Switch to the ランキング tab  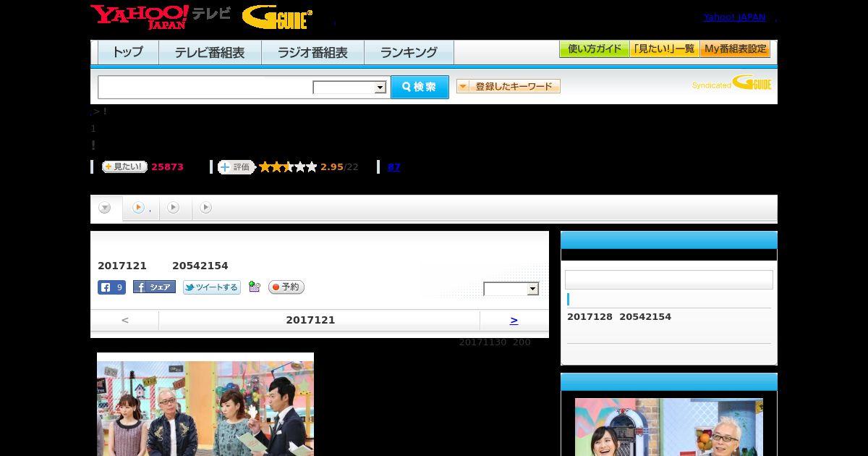click(x=409, y=52)
